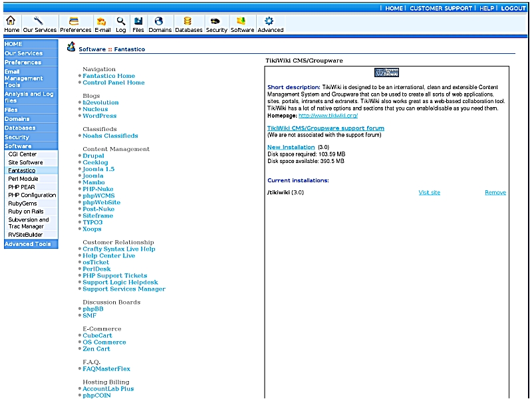Open the E-mail toolbar icon
Screen dimensions: 532x399
point(101,21)
